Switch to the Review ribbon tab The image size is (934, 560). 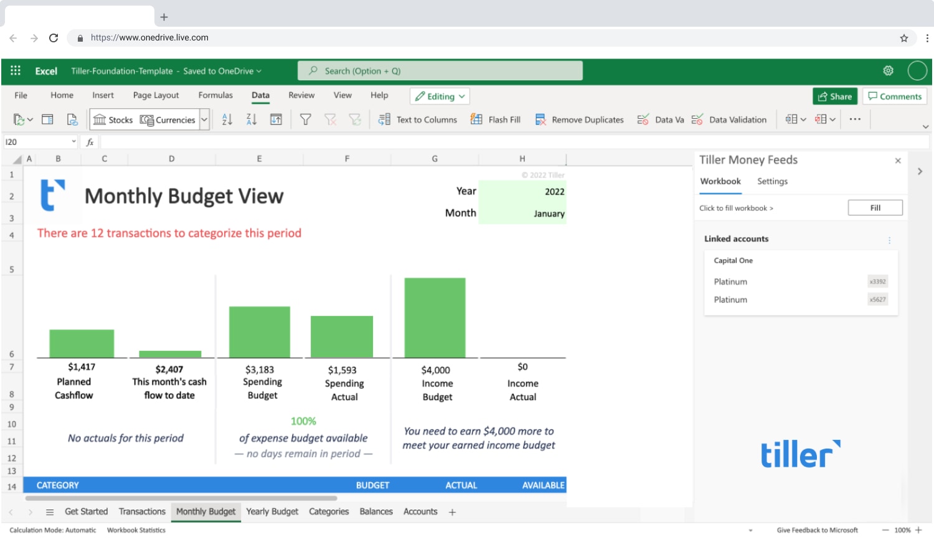(x=301, y=95)
